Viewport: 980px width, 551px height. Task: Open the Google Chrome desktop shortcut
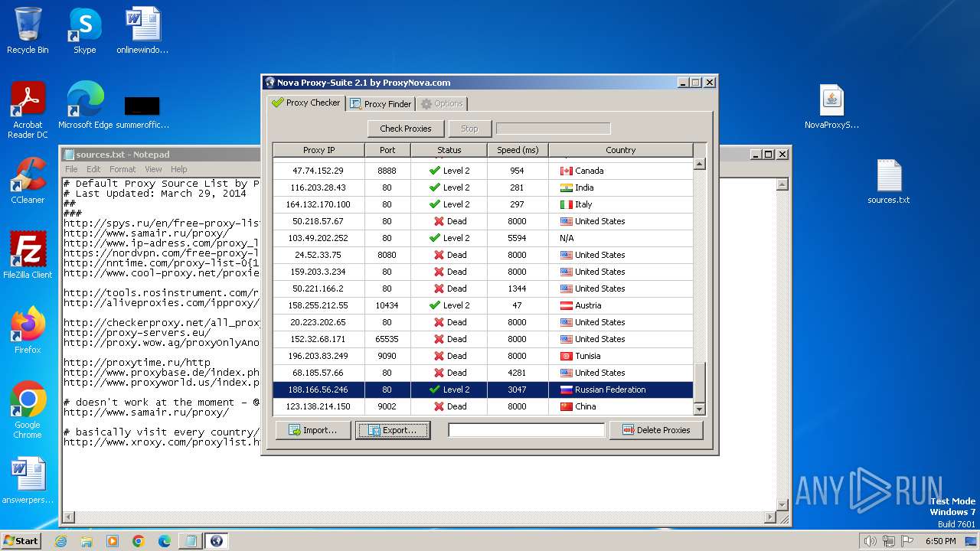[28, 410]
